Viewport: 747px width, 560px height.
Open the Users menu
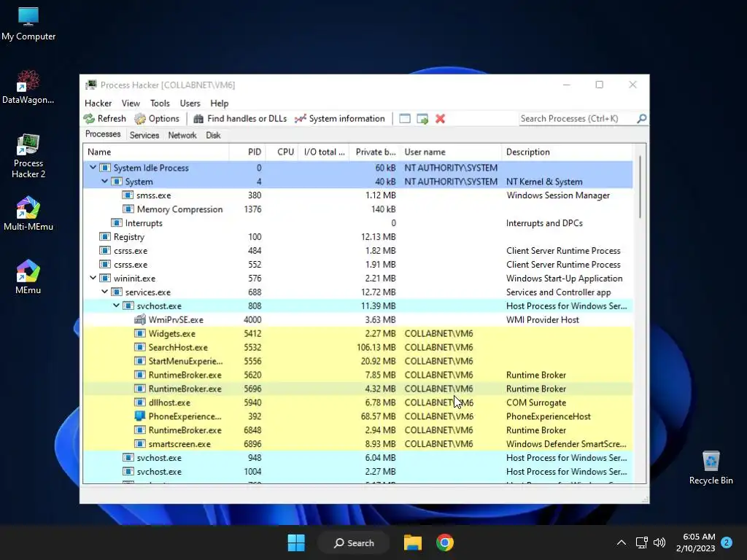point(190,104)
